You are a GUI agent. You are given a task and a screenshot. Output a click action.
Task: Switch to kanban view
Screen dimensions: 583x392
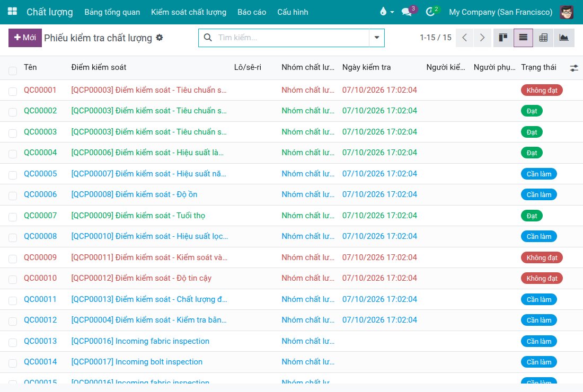(x=503, y=38)
